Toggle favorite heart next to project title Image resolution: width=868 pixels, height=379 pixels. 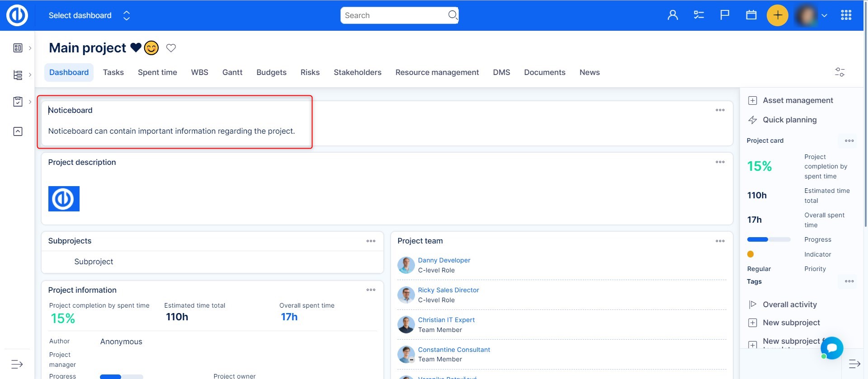click(171, 48)
